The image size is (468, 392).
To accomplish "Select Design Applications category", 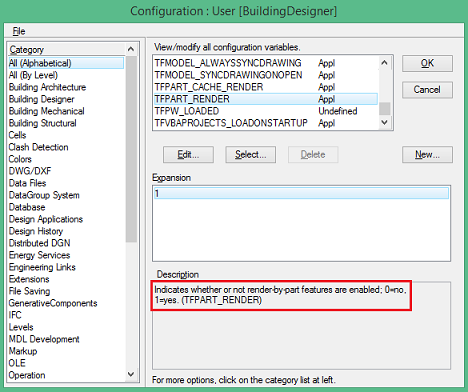I will [x=66, y=219].
